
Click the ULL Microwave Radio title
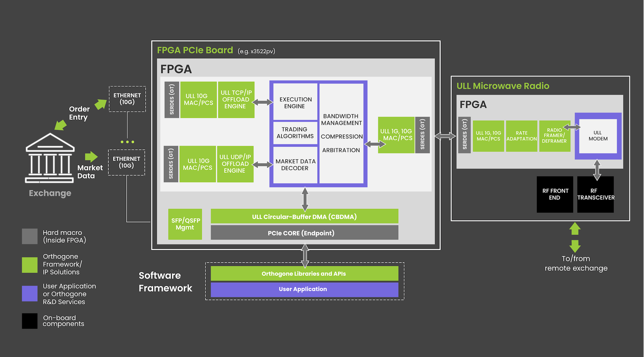coord(503,86)
